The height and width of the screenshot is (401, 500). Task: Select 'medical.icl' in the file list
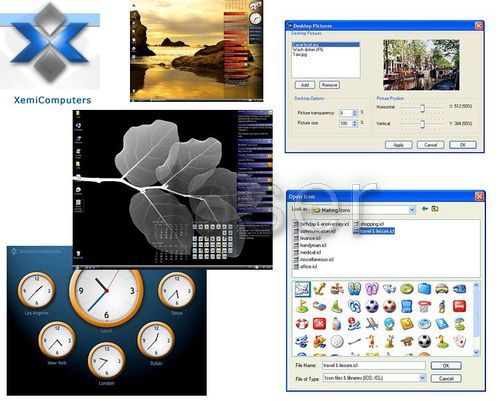click(x=307, y=252)
